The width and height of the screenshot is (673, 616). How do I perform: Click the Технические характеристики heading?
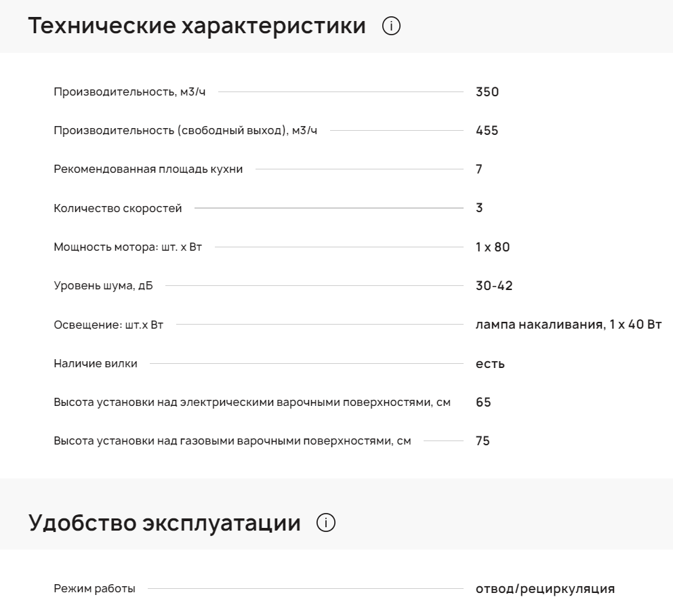[197, 26]
